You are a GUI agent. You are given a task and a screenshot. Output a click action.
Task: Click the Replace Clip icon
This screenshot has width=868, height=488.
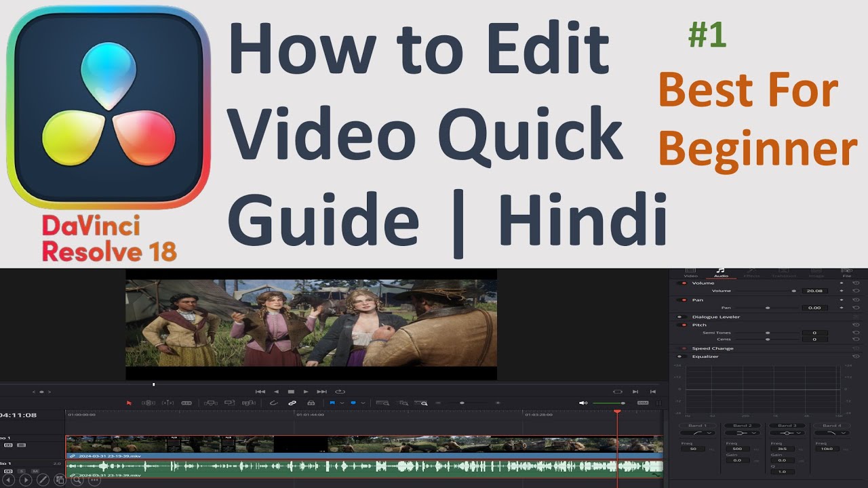tap(249, 403)
